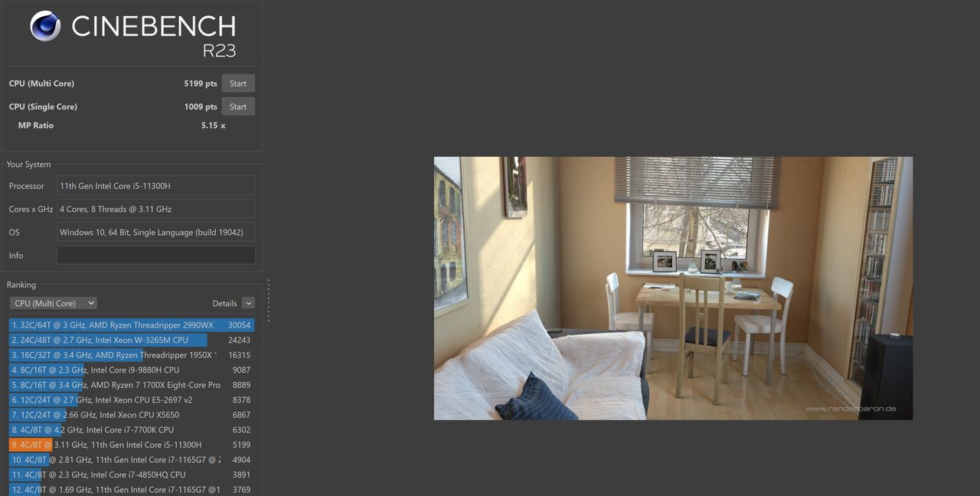Select ranking row Intel Core i7-7700K CPU
Screen dimensions: 980x496
coord(132,429)
